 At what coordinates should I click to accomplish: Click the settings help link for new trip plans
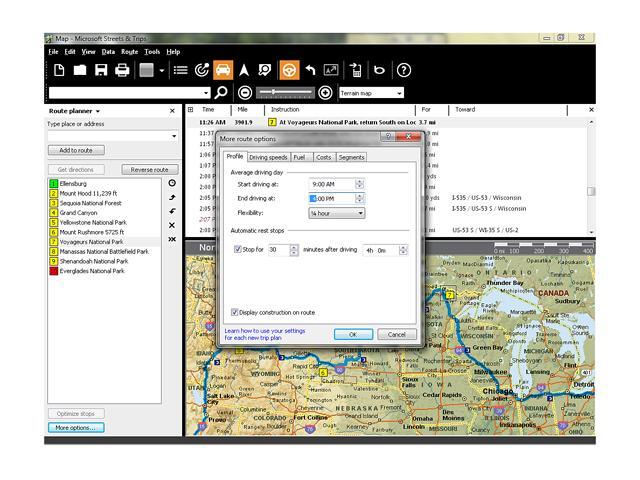pos(265,333)
